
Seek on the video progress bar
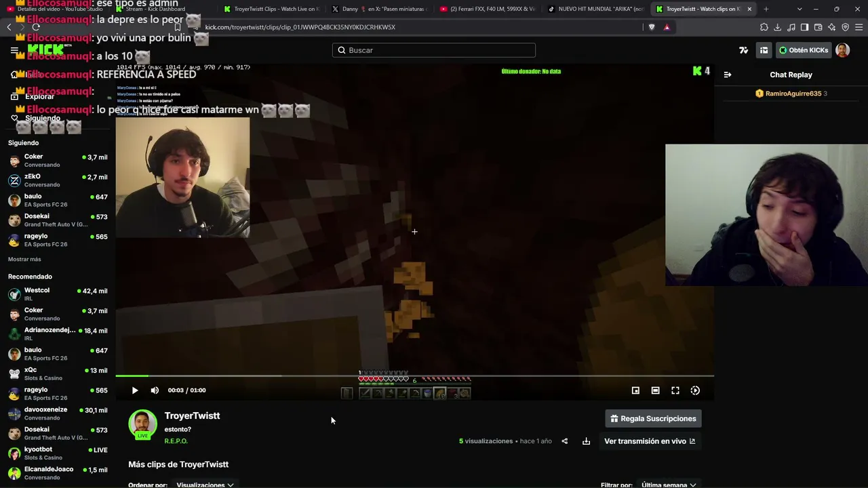(x=414, y=375)
